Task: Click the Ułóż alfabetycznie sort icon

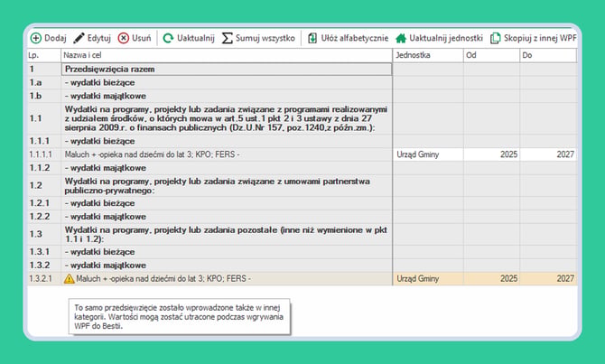Action: 312,38
